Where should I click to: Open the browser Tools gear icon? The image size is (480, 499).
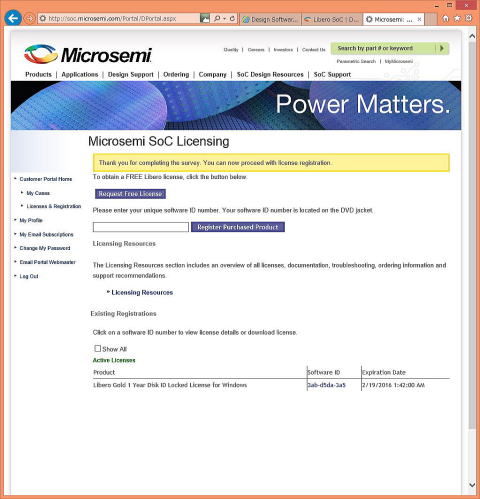coord(469,19)
